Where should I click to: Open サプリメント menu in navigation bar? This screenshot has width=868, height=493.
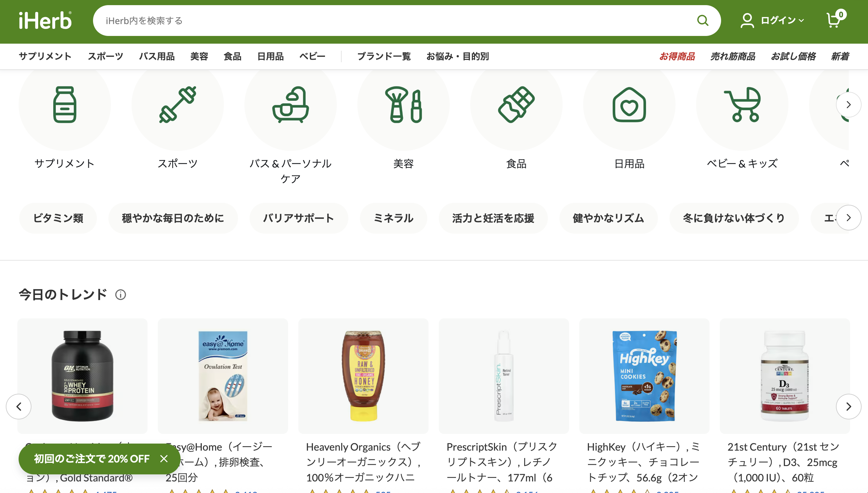pos(45,56)
